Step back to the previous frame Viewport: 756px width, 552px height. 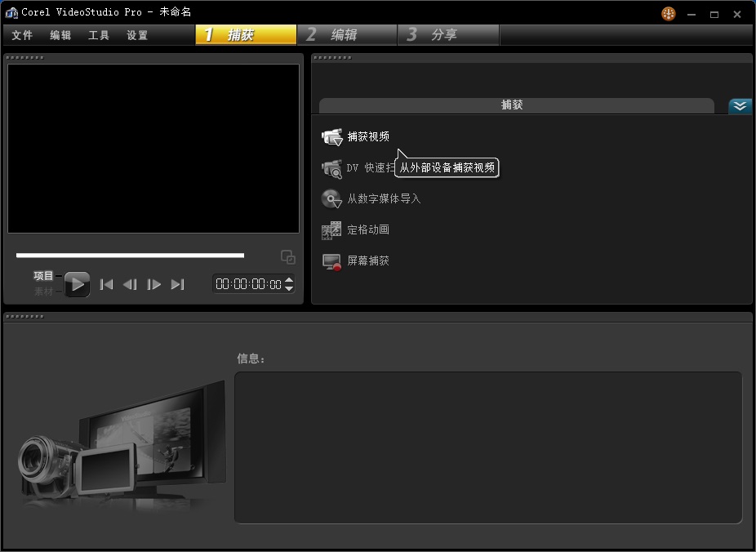coord(130,285)
